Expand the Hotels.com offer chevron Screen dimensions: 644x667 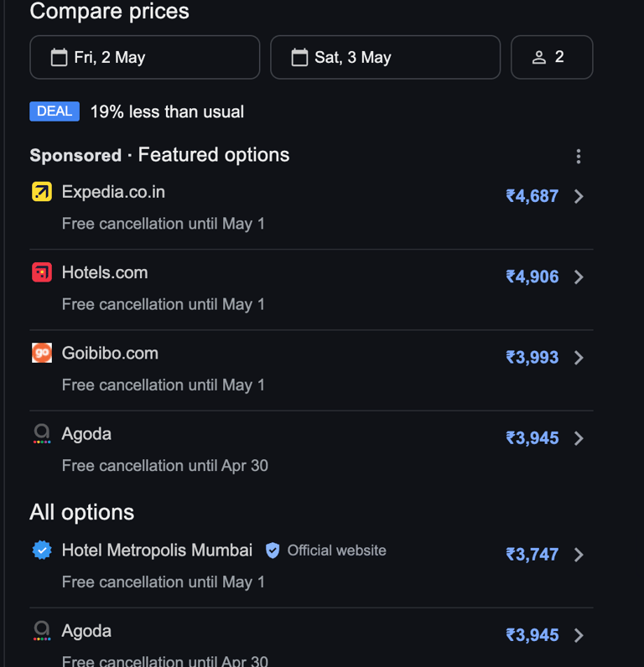pyautogui.click(x=579, y=277)
